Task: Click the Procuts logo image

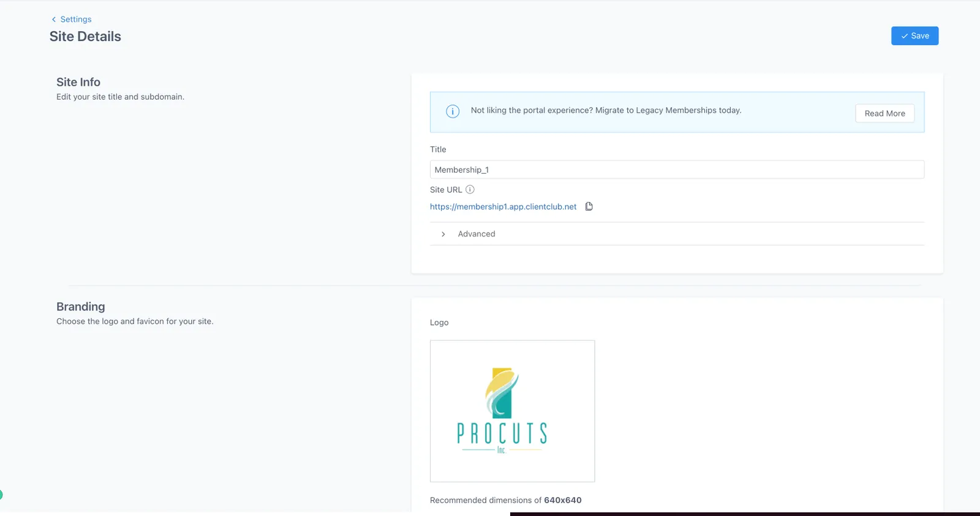Action: [512, 411]
